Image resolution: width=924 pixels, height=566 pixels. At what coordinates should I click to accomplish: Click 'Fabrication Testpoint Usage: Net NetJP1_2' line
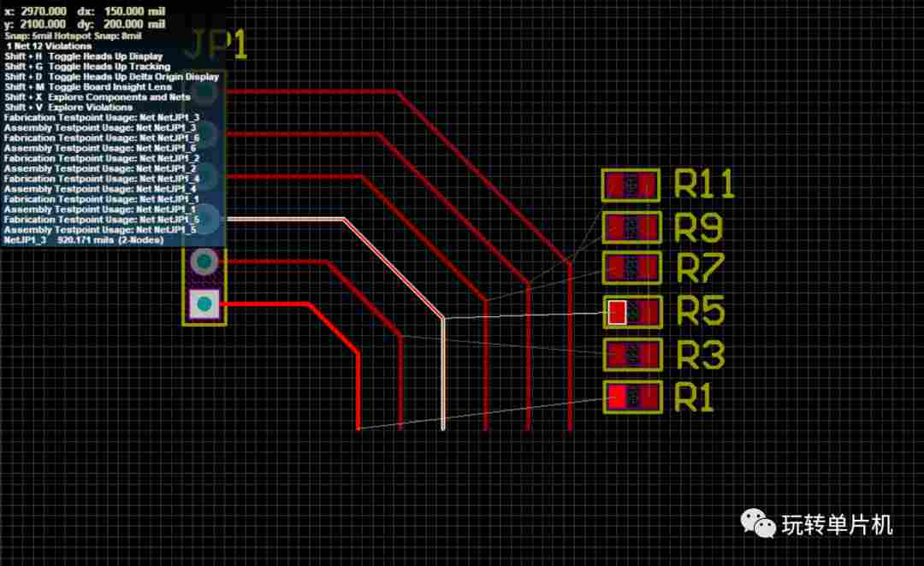(101, 158)
